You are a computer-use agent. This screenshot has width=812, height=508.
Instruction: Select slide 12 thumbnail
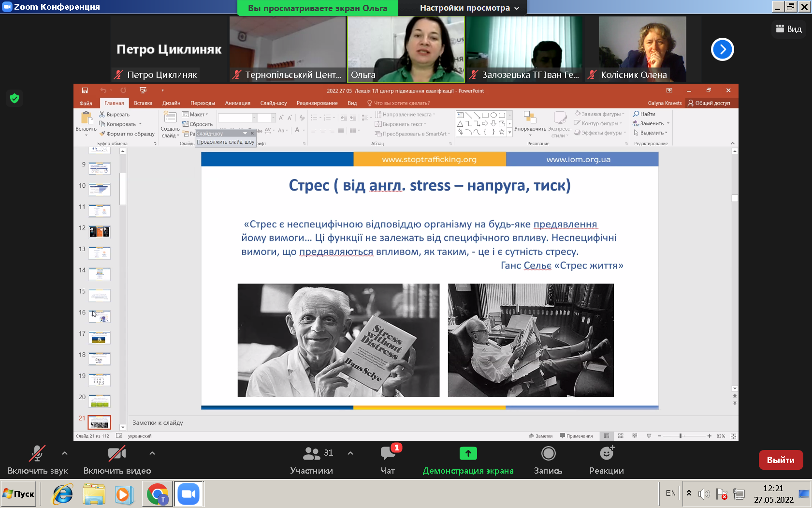pyautogui.click(x=100, y=232)
